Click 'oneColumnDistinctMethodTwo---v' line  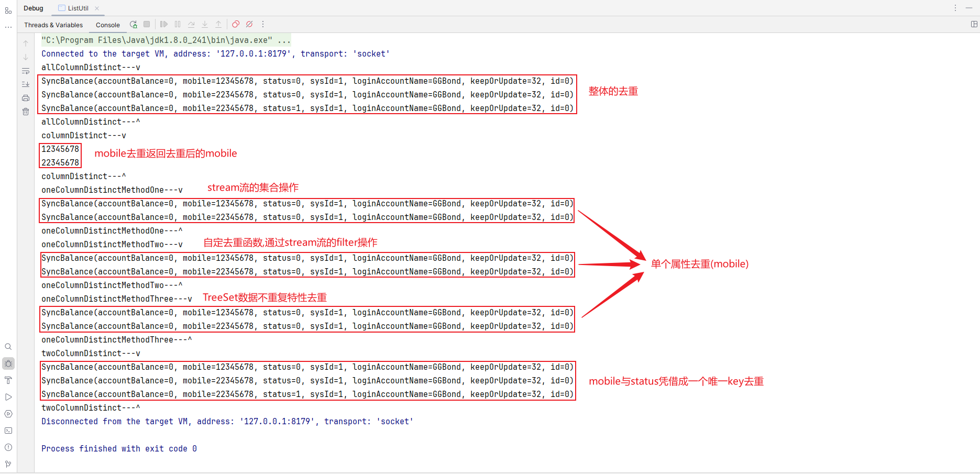112,245
